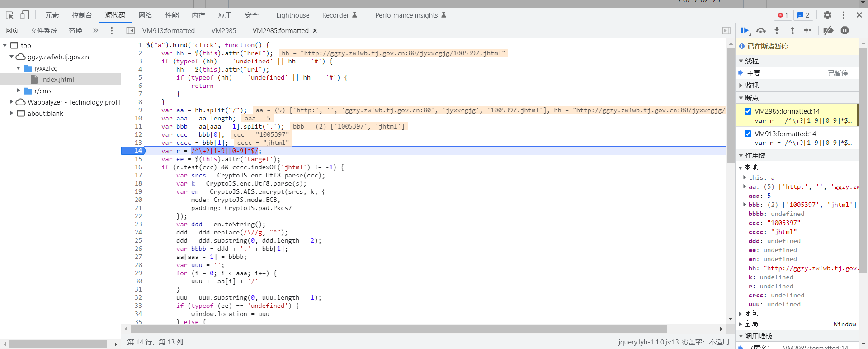Click the Step debugger button
Screen dimensions: 868x349
point(808,31)
